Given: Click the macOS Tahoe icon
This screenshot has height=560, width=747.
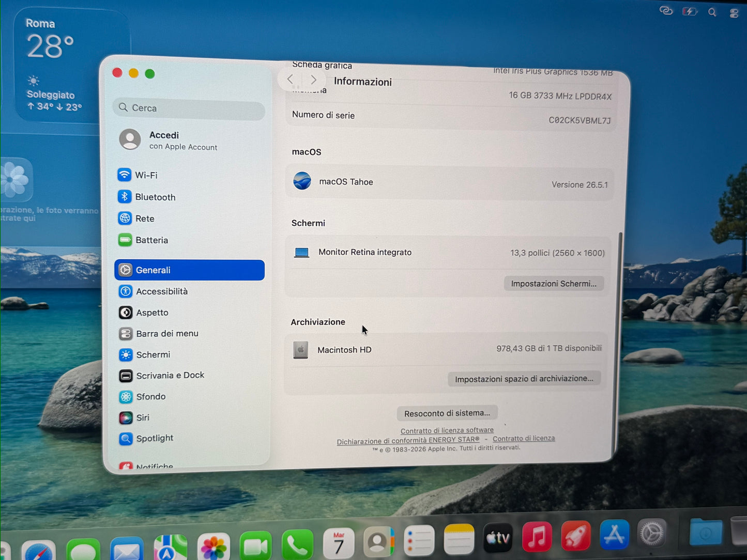Looking at the screenshot, I should [302, 181].
